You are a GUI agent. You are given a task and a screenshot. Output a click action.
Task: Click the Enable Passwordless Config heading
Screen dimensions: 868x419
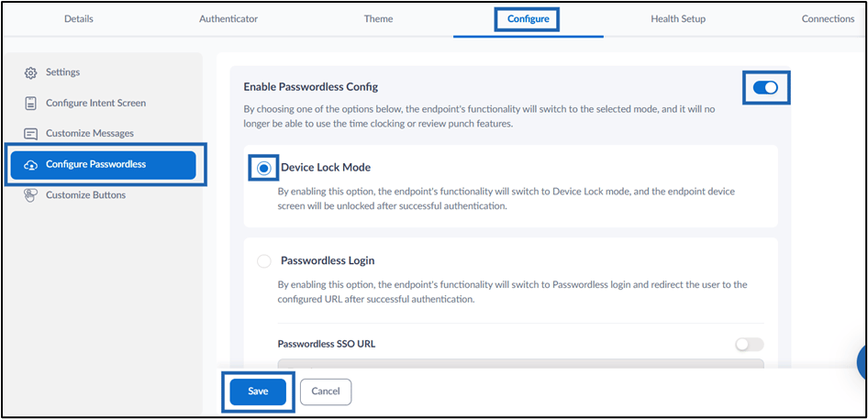[310, 87]
